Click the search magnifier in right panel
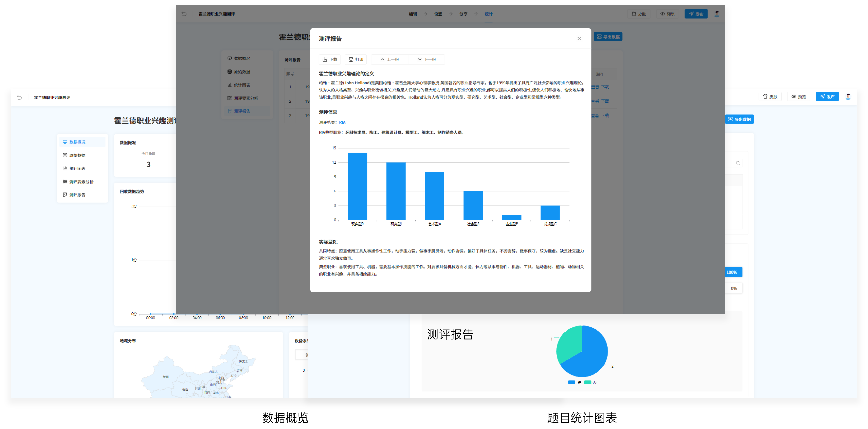Screen dimensions: 868x429 tap(738, 163)
